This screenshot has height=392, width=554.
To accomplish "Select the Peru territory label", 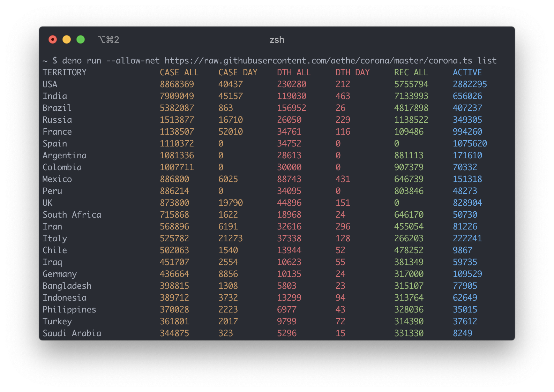I will click(52, 191).
